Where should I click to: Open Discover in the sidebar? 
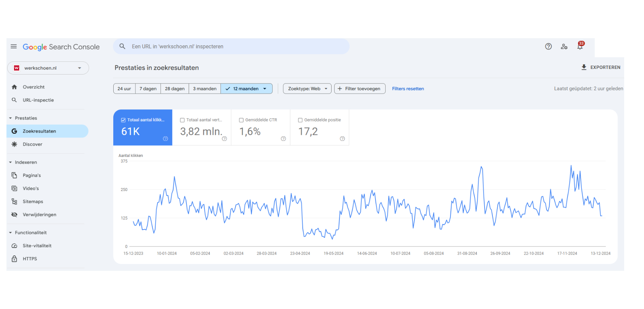[47, 144]
